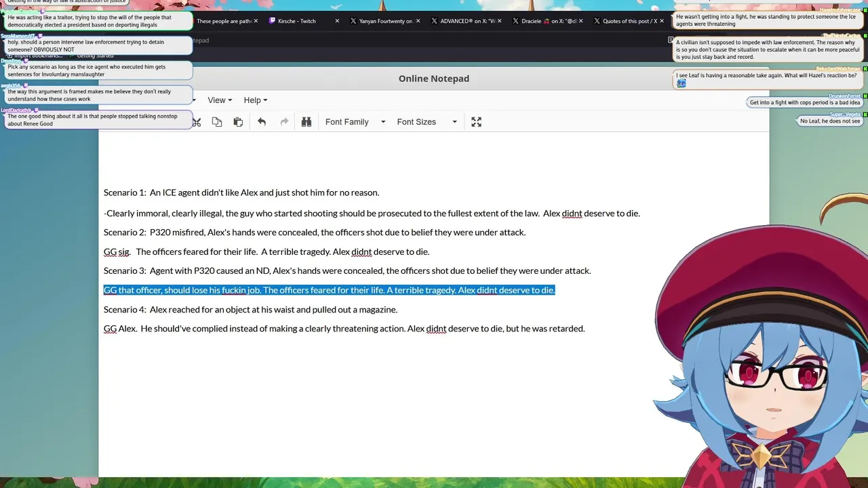Close the Yanyan Fourtwenty tab
868x488 pixels.
coord(418,21)
